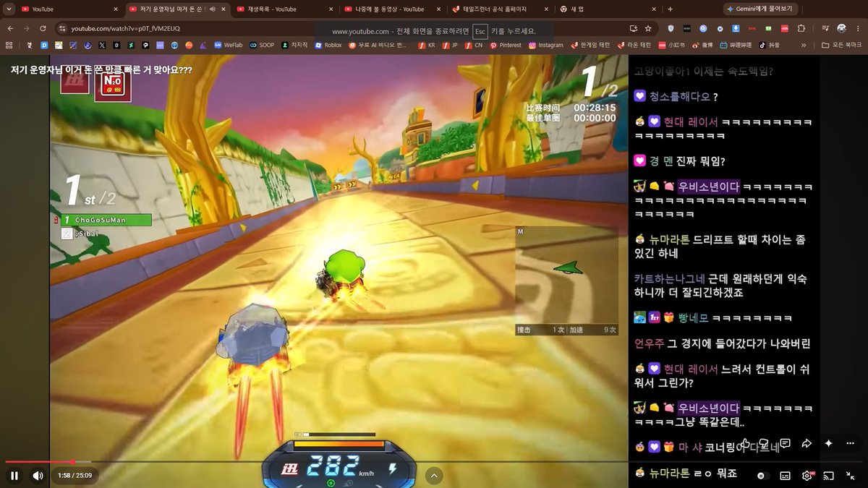
Task: Close the 새 탭 tab
Action: point(654,9)
